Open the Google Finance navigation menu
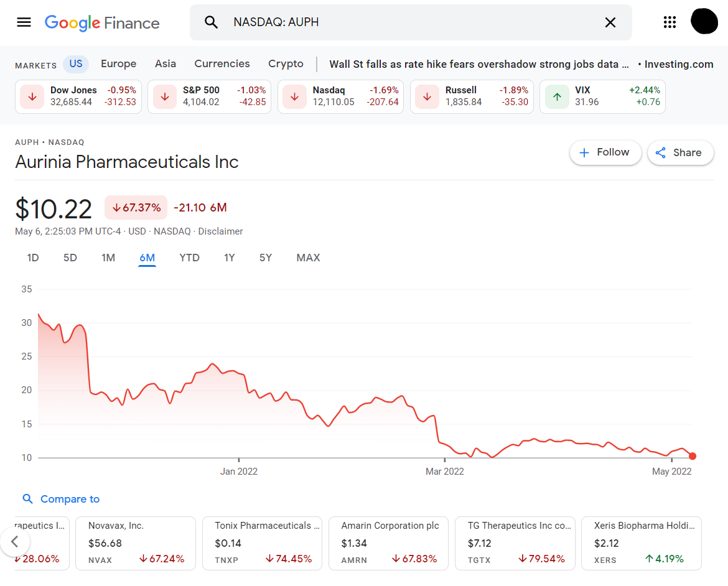728x586 pixels. 24,22
